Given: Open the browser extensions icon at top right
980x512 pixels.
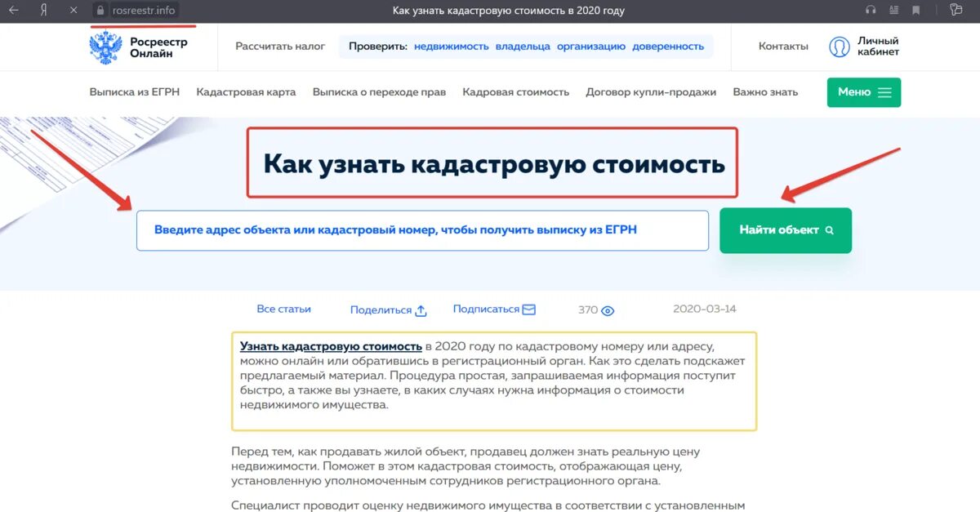Looking at the screenshot, I should click(956, 11).
